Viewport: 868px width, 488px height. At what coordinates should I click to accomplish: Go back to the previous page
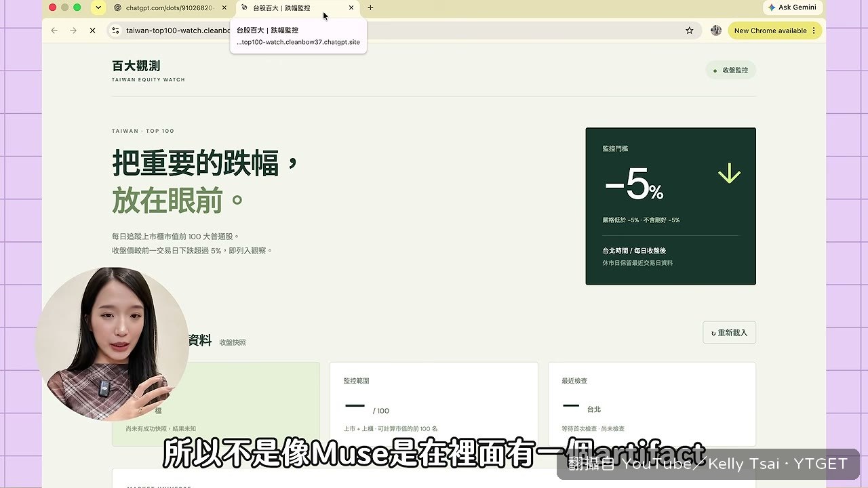54,30
